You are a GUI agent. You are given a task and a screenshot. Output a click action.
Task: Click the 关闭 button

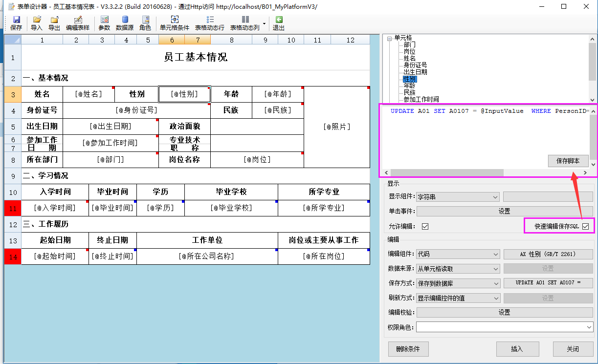pyautogui.click(x=573, y=349)
